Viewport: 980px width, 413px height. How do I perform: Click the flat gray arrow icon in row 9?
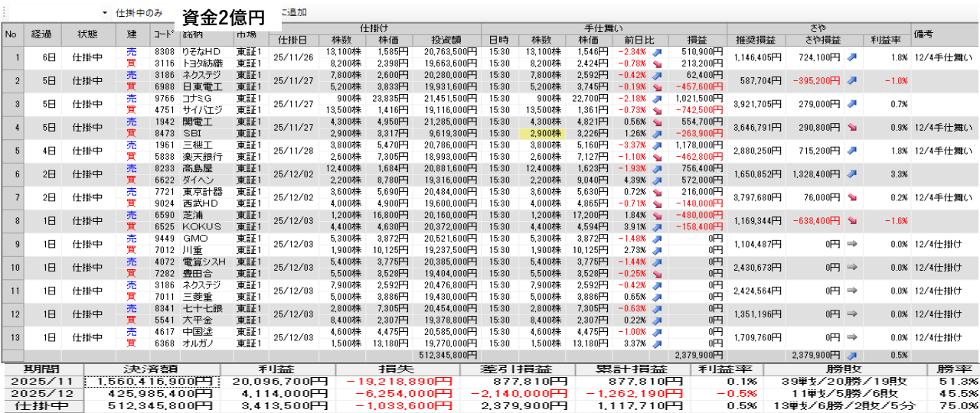(853, 246)
